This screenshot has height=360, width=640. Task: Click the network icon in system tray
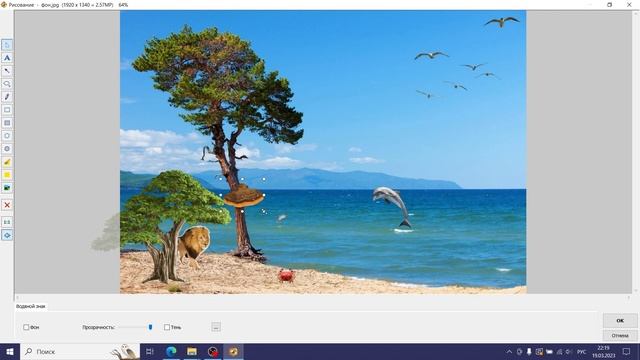pyautogui.click(x=559, y=352)
